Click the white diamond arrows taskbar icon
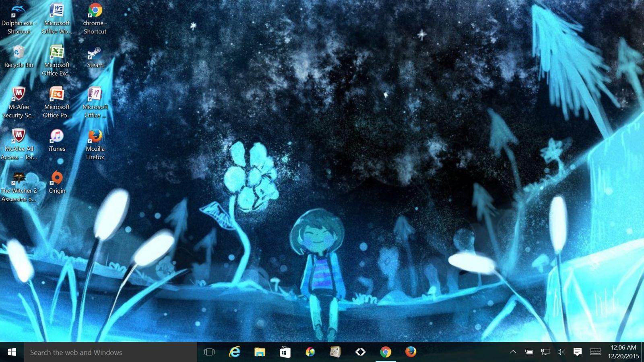 (x=360, y=352)
